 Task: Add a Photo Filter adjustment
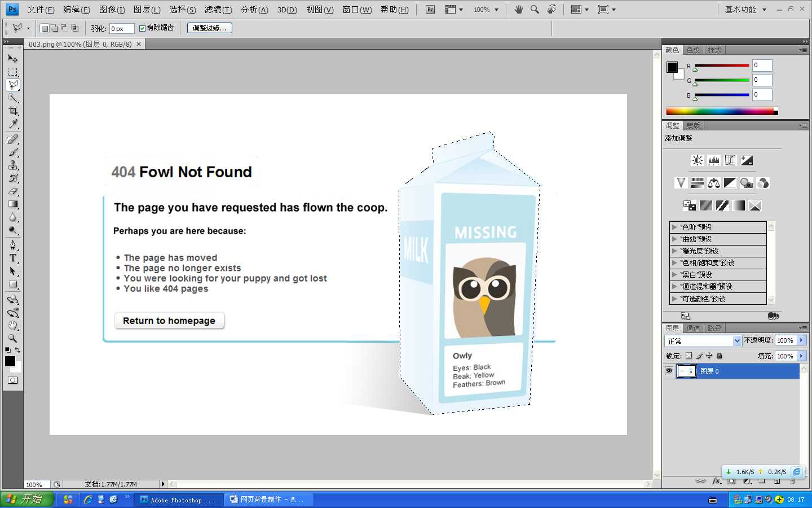(x=747, y=183)
